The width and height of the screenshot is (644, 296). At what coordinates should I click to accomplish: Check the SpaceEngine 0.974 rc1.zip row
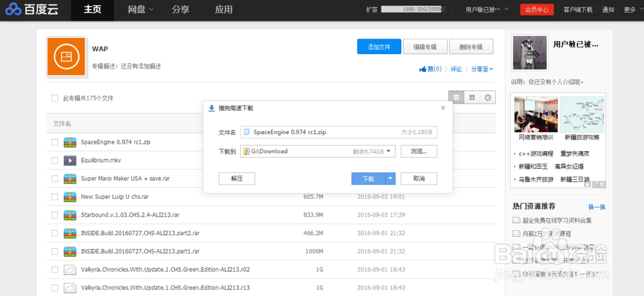click(54, 142)
